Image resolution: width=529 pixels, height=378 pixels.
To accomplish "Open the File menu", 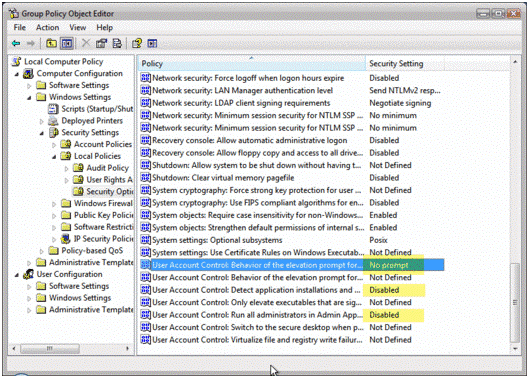I will point(20,27).
